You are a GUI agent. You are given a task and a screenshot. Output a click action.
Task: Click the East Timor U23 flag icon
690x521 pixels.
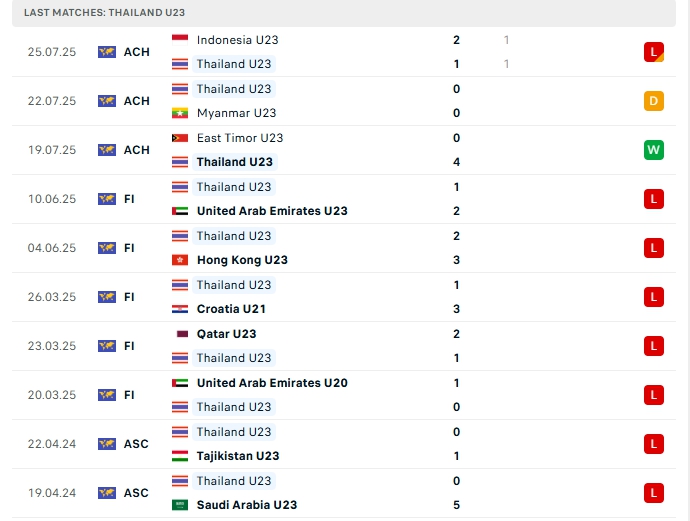(180, 138)
